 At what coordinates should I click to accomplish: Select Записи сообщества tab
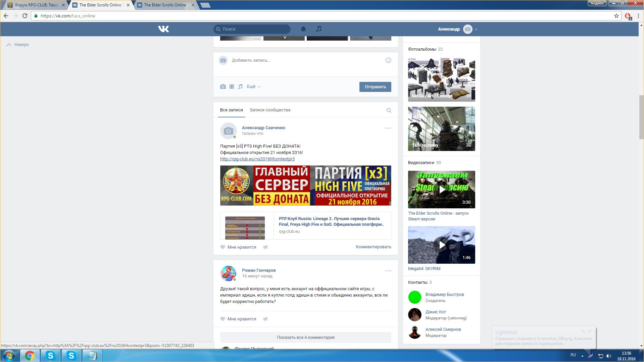(270, 110)
